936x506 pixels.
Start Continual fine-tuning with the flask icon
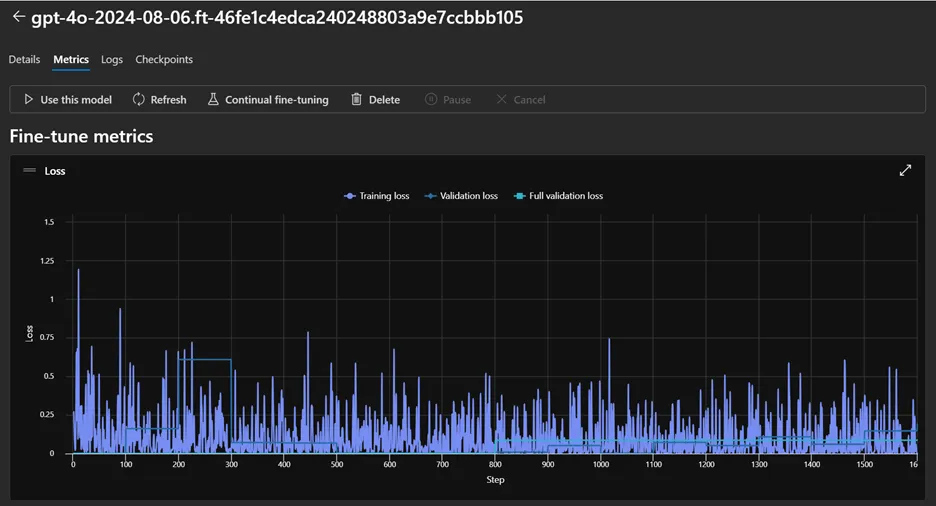tap(213, 100)
